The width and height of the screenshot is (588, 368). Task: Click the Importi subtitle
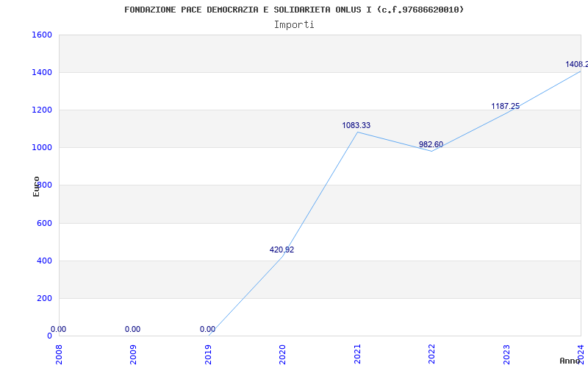tap(294, 25)
